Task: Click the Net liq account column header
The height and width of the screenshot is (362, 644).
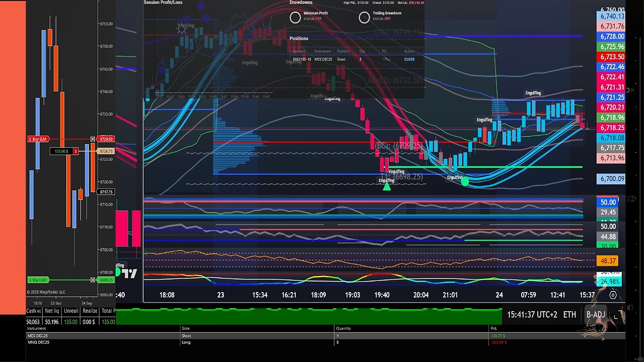Action: [52, 311]
